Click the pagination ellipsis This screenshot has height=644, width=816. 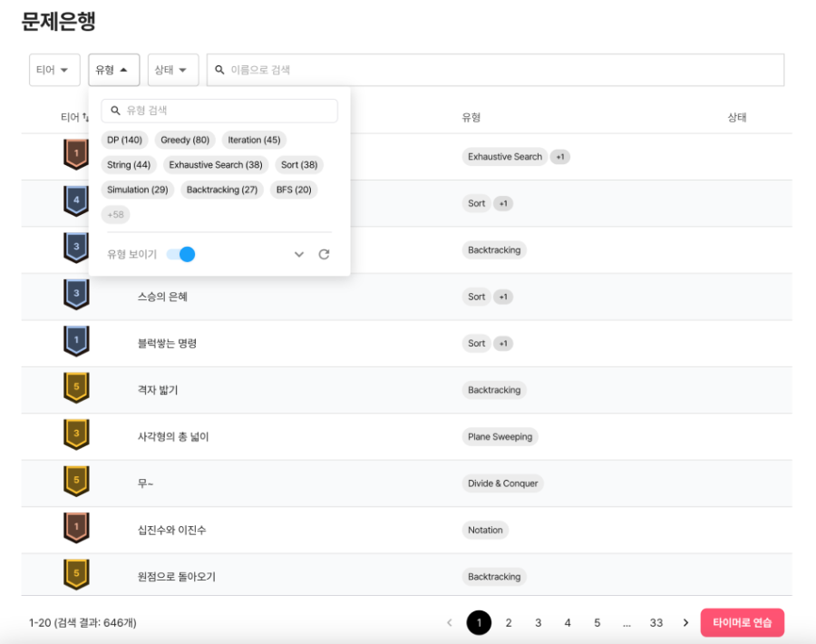click(627, 624)
